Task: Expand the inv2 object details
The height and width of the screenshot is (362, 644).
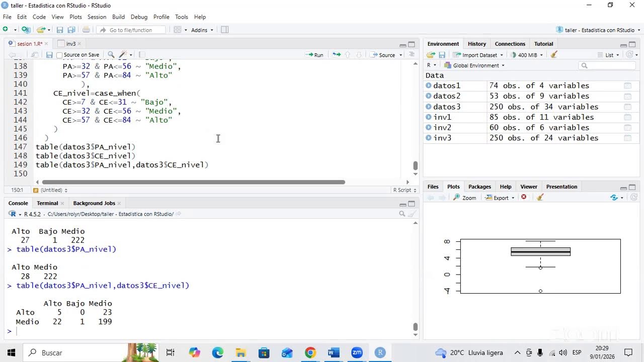Action: (x=429, y=127)
